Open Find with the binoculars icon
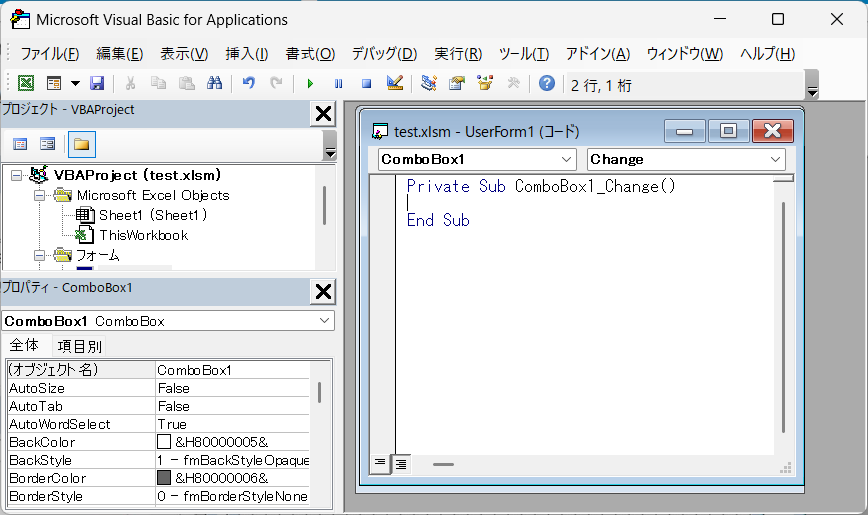This screenshot has width=868, height=515. point(214,84)
